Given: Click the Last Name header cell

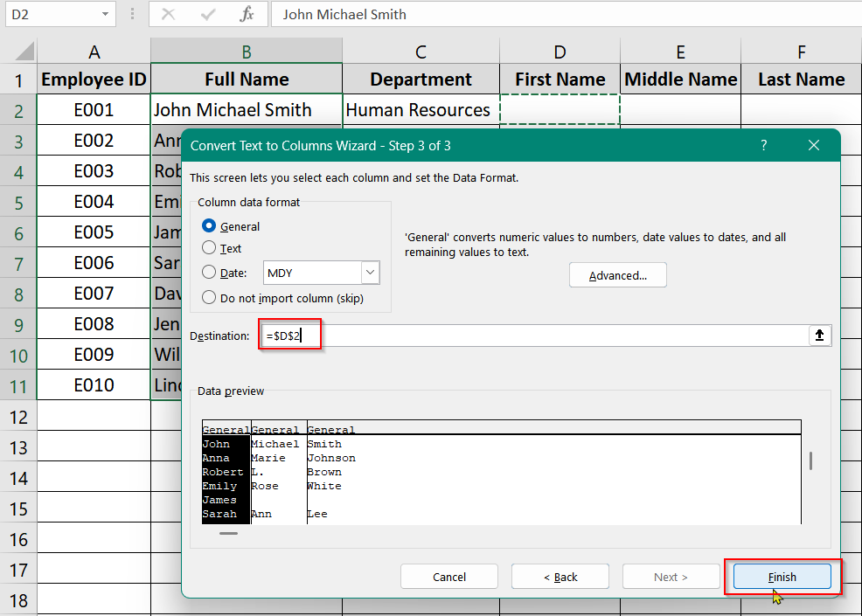Looking at the screenshot, I should pyautogui.click(x=802, y=80).
